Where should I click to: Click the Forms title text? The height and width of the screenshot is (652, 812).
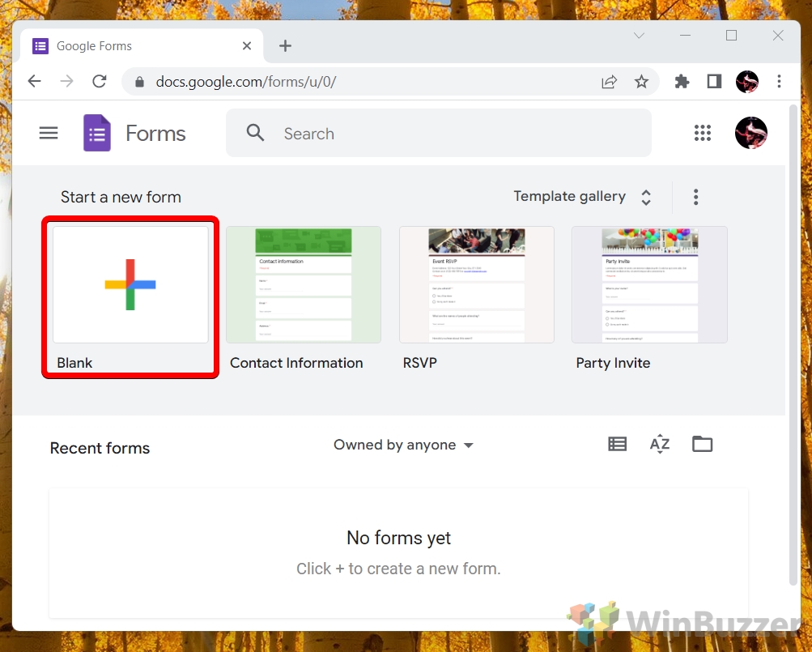[156, 133]
